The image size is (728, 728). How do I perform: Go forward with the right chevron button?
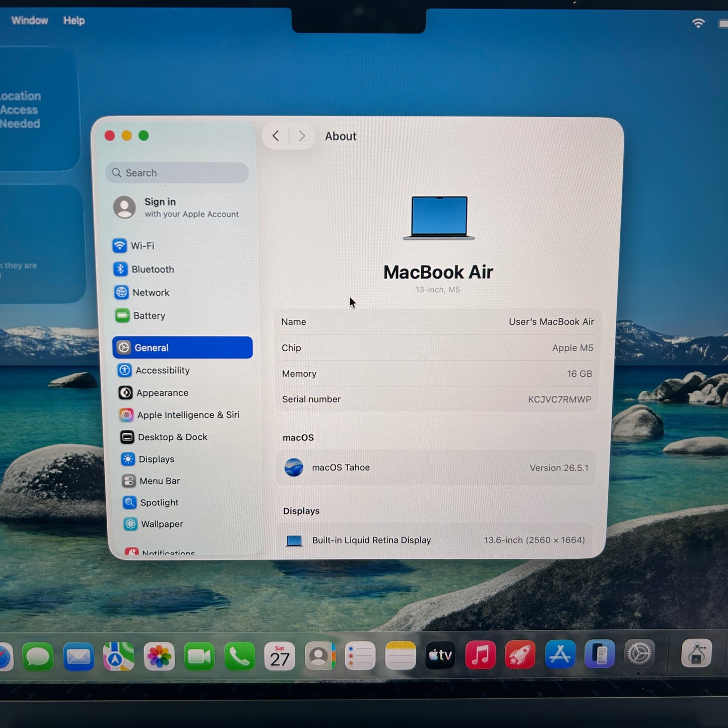[x=302, y=136]
